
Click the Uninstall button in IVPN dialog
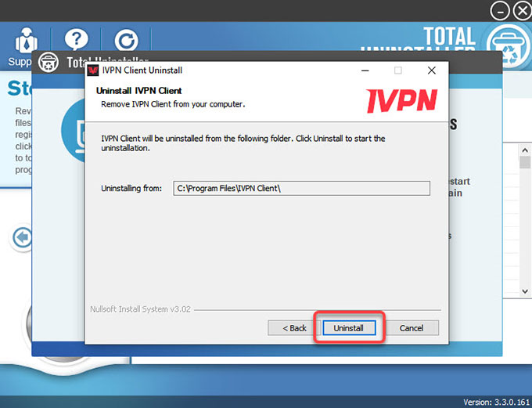coord(349,328)
